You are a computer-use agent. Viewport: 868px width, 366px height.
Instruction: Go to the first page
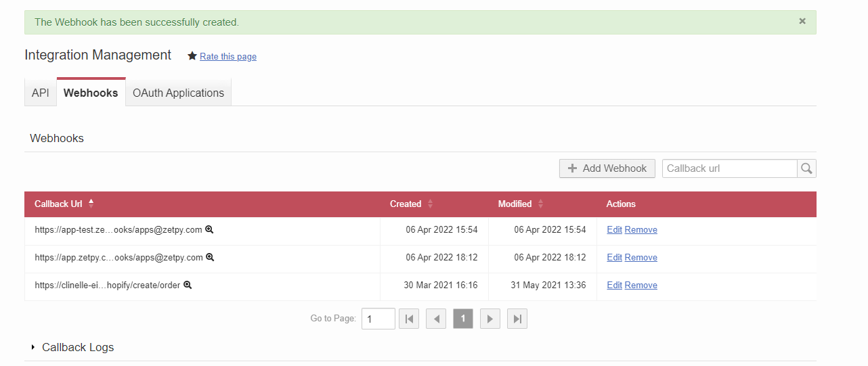pyautogui.click(x=409, y=319)
